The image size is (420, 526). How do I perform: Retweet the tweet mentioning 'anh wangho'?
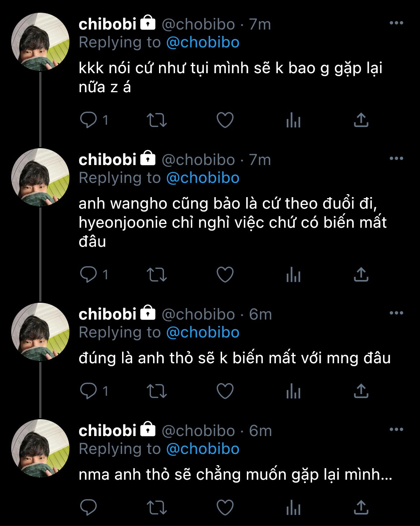click(x=157, y=275)
